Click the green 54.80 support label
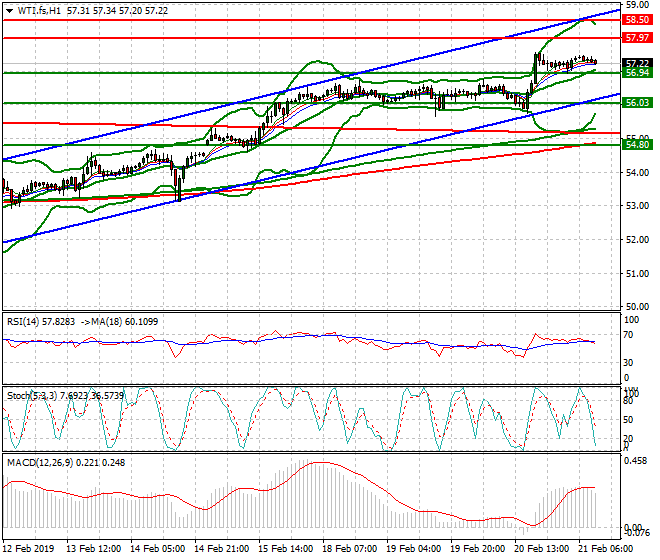 637,145
